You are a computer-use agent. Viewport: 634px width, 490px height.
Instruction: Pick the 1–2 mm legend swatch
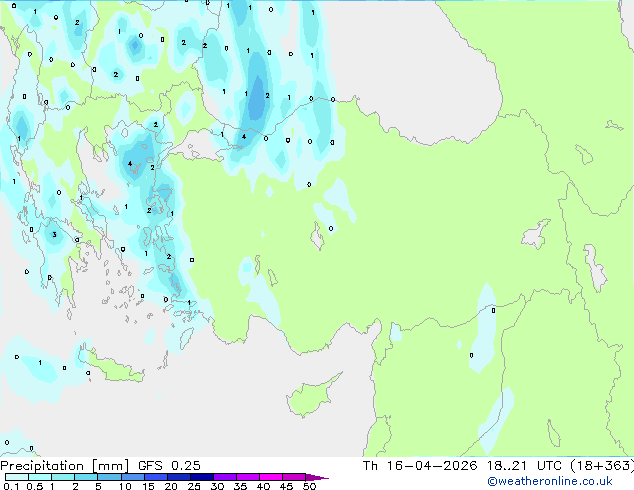click(63, 477)
